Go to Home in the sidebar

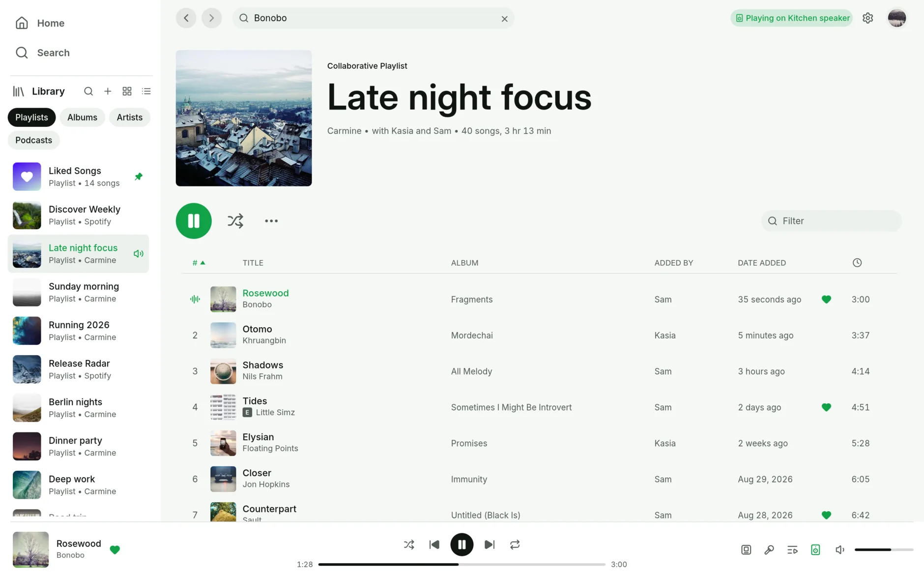click(x=40, y=23)
